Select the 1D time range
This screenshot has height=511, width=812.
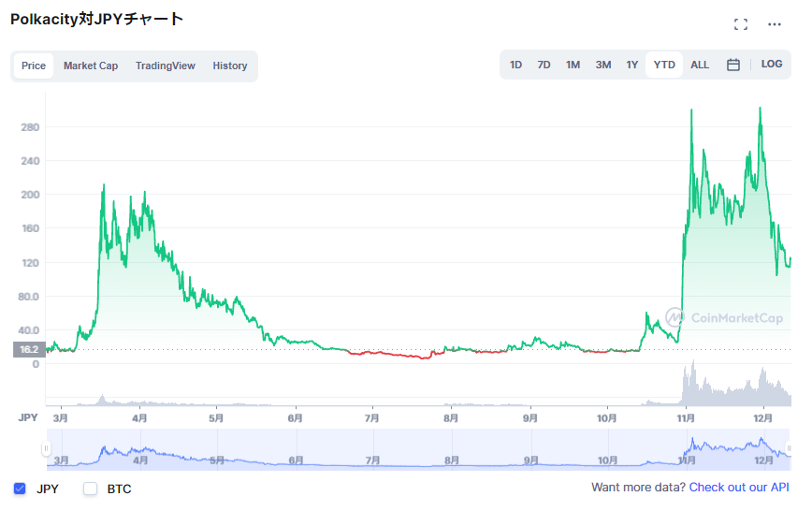[x=515, y=65]
